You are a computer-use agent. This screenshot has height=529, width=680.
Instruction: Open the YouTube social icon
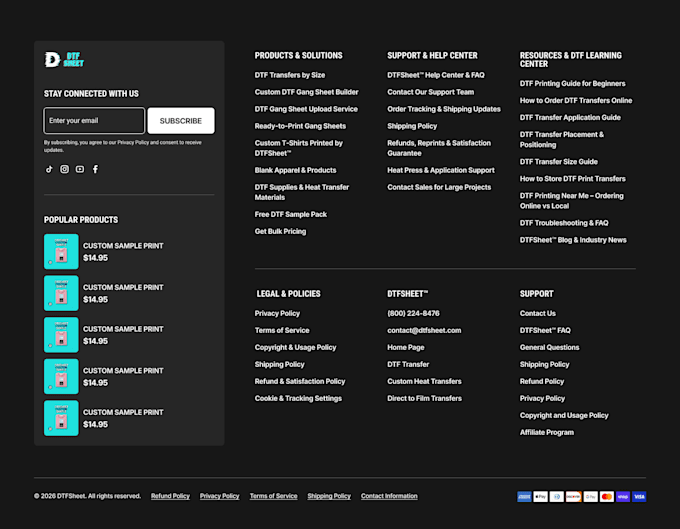click(80, 169)
